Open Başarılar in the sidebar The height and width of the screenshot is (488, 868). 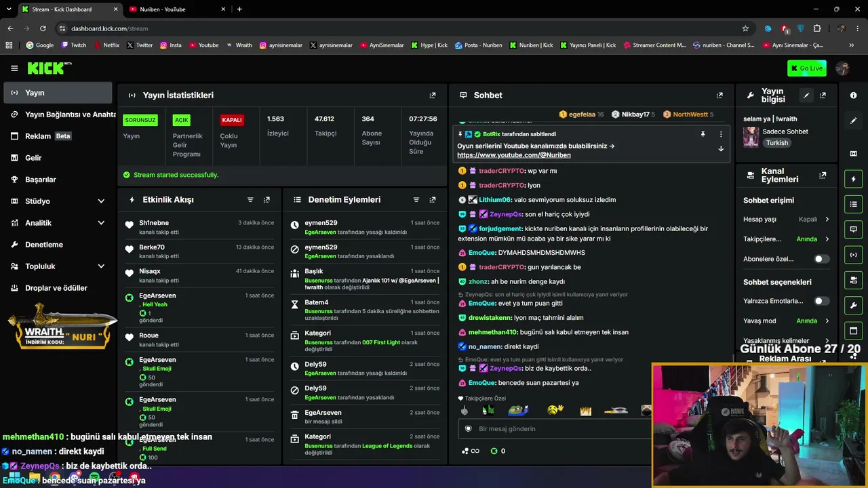click(57, 180)
